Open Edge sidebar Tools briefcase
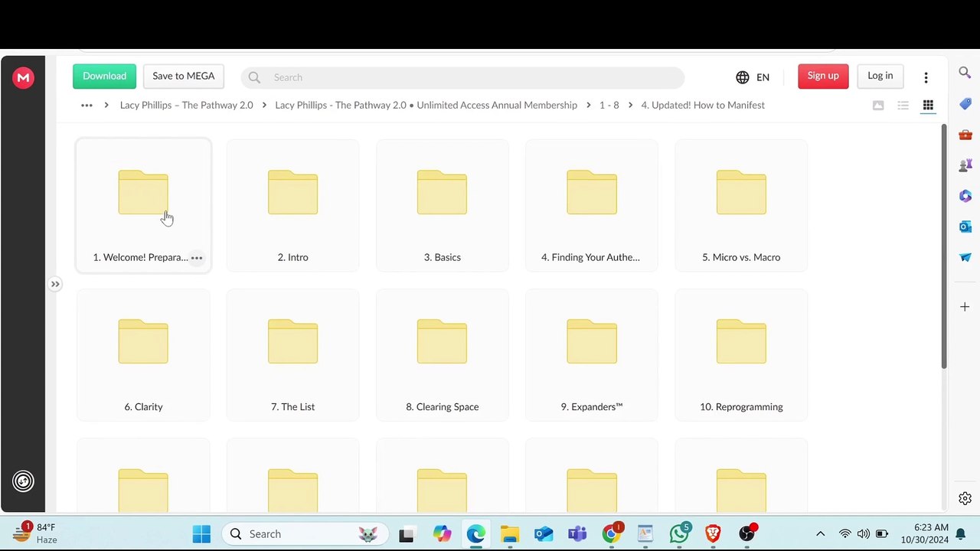The height and width of the screenshot is (551, 980). 965,135
